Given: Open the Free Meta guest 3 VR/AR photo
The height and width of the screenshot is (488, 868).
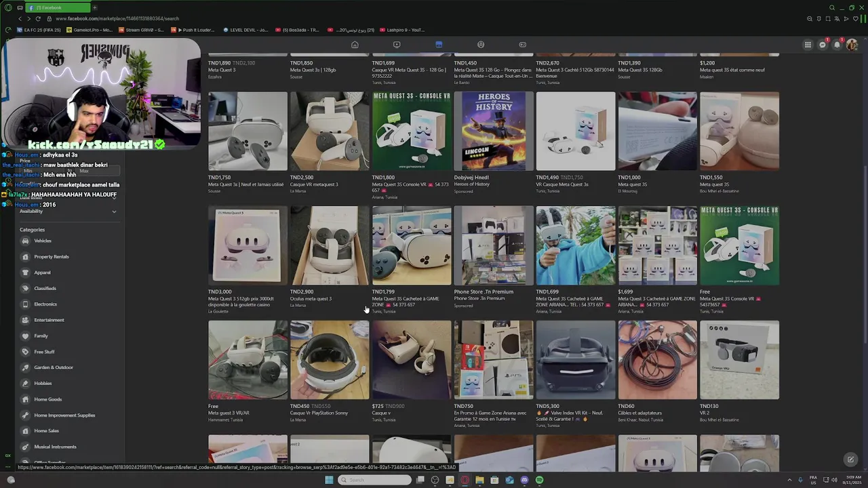Looking at the screenshot, I should click(x=248, y=360).
